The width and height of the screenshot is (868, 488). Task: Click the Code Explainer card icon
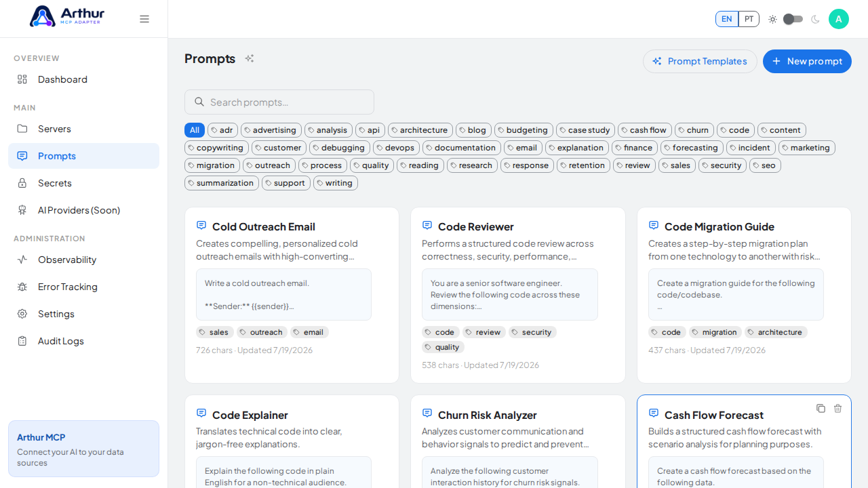(201, 413)
